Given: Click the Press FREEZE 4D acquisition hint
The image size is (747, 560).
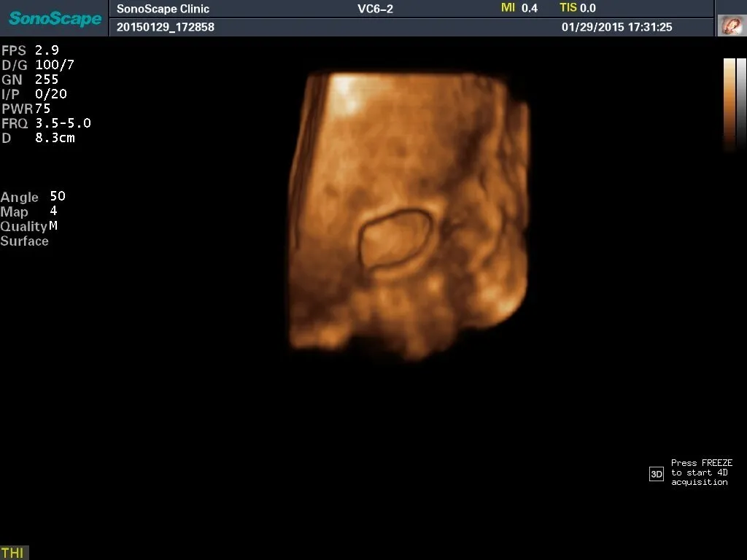Looking at the screenshot, I should click(701, 472).
